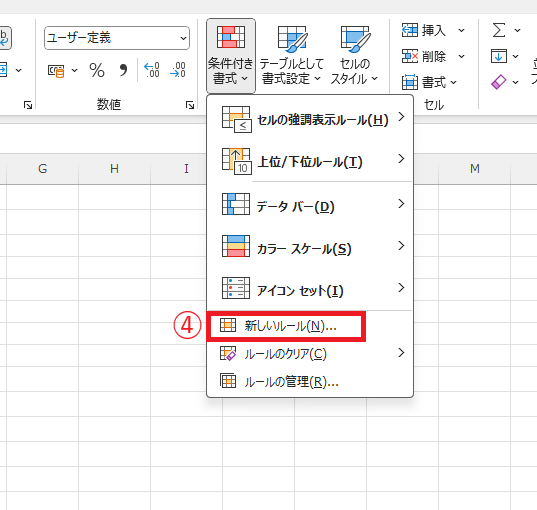Screen dimensions: 537x510
Task: Open alignment group dialog launcher
Action: pos(28,105)
